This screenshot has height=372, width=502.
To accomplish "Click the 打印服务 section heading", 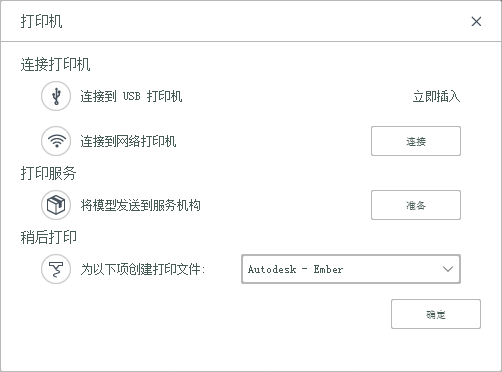I will click(48, 173).
